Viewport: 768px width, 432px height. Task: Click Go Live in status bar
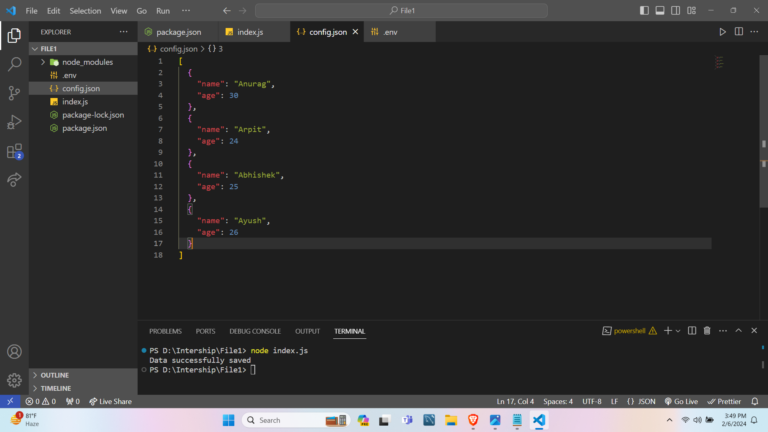click(681, 402)
